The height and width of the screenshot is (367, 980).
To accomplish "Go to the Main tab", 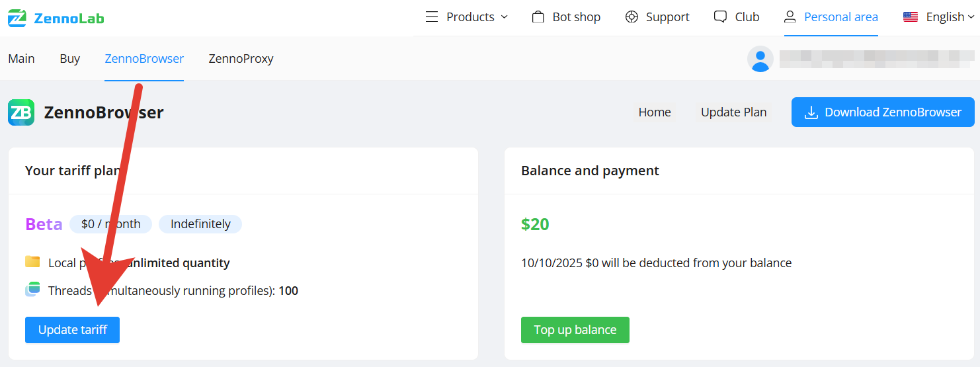I will coord(21,59).
